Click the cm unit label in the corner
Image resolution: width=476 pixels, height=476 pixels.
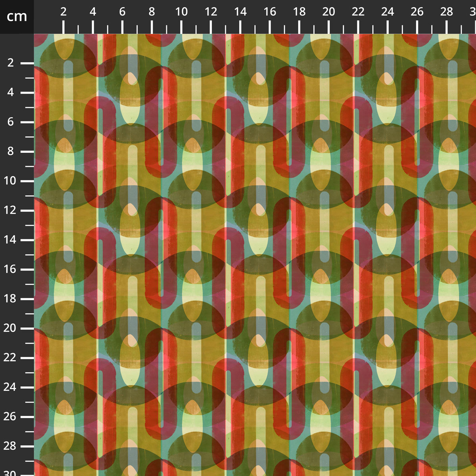coord(17,17)
